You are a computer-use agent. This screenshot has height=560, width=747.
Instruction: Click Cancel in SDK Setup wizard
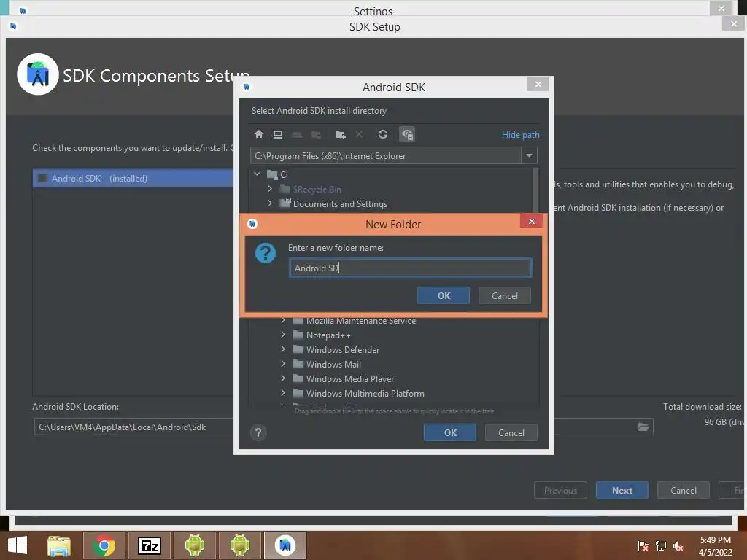(x=683, y=490)
